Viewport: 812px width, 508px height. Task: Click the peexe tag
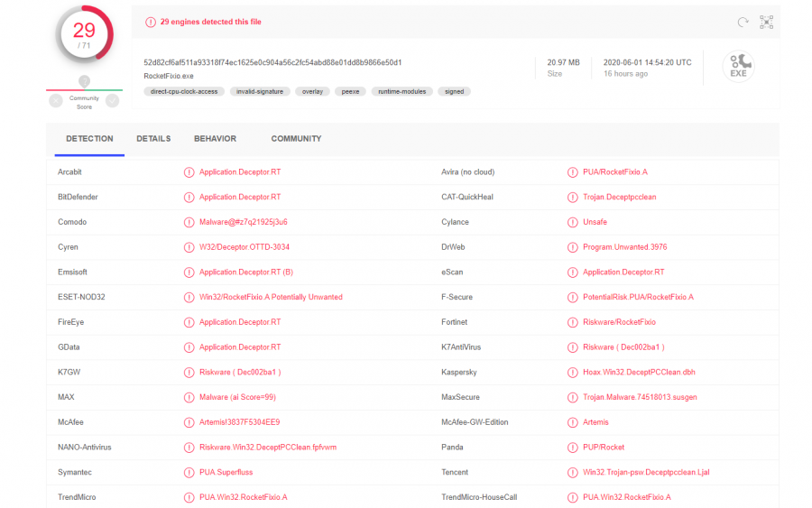pyautogui.click(x=350, y=92)
